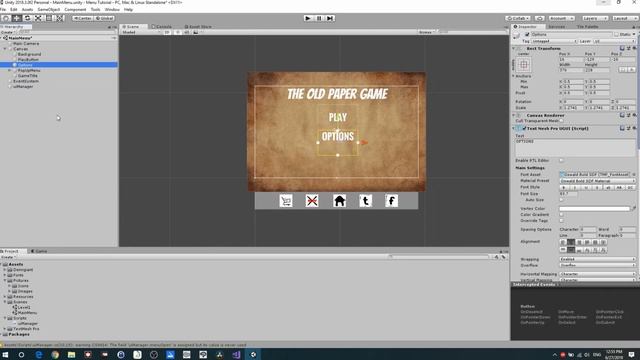640x360 pixels.
Task: Click the Font Size input field
Action: click(x=569, y=194)
